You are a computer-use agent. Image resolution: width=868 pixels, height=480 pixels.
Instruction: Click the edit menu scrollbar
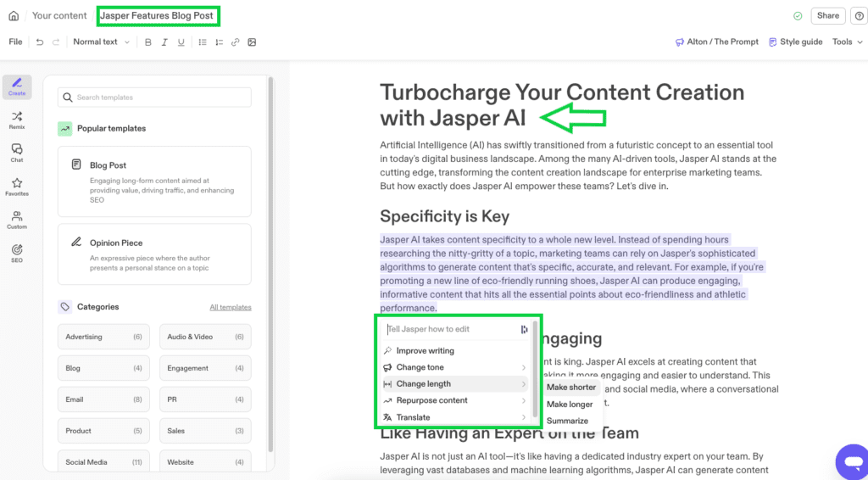coord(536,370)
